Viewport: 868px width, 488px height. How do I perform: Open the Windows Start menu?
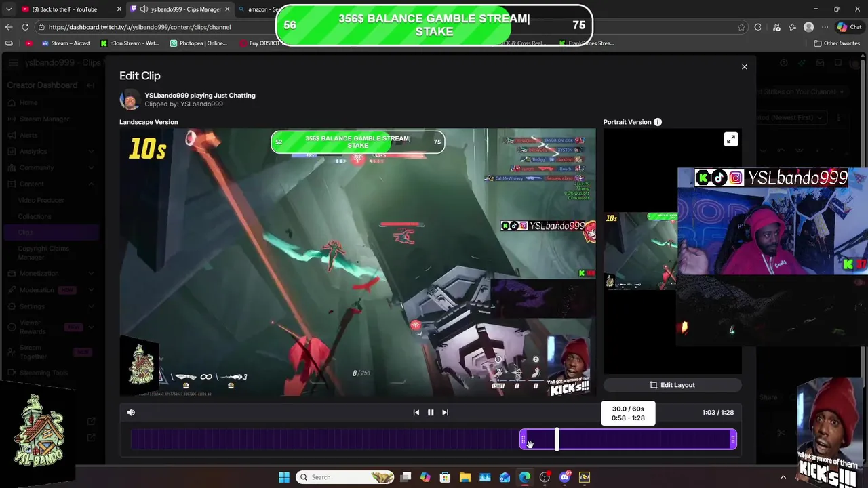click(x=283, y=477)
